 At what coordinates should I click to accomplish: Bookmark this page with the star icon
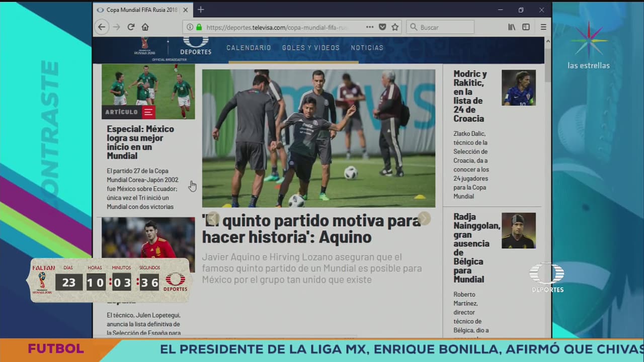click(x=395, y=27)
